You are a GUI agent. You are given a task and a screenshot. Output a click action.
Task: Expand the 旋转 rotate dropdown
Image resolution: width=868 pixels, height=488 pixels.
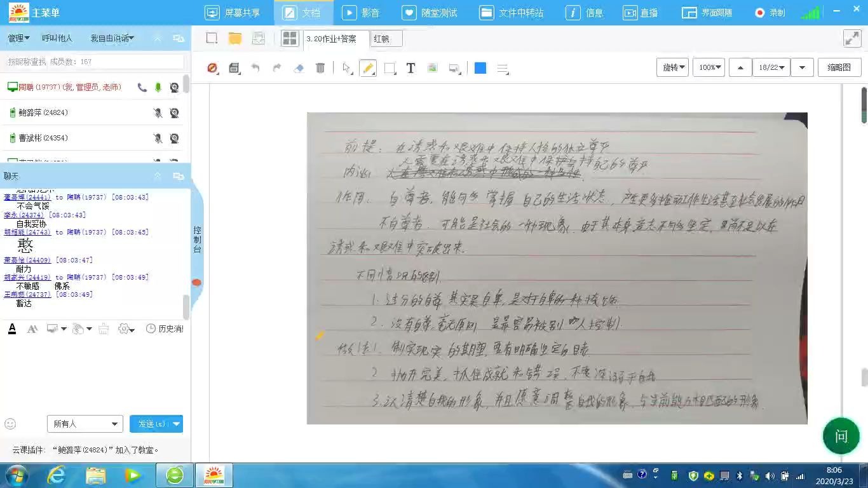coord(672,67)
